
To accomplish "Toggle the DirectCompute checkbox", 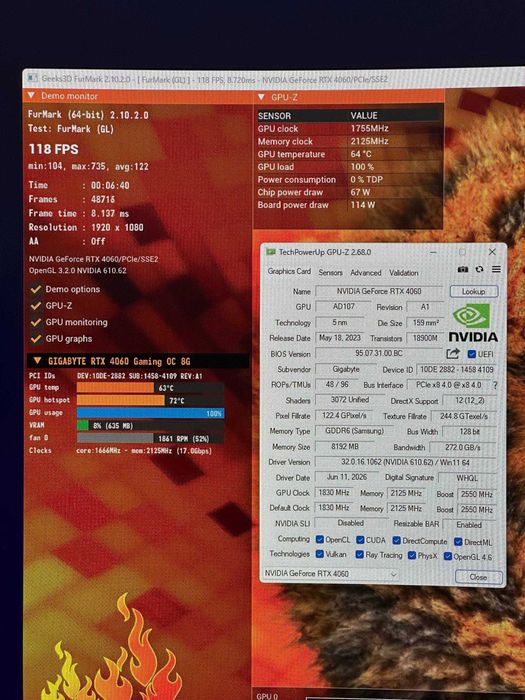I will 396,540.
